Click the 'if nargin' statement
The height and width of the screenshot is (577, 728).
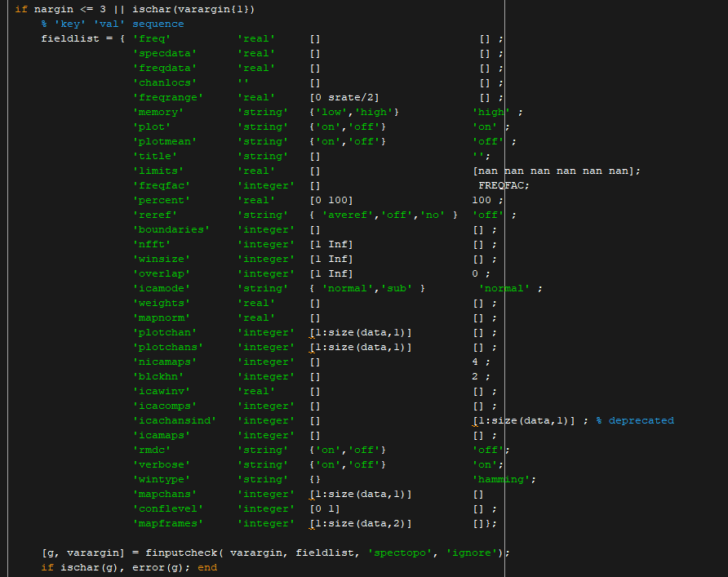(x=44, y=9)
